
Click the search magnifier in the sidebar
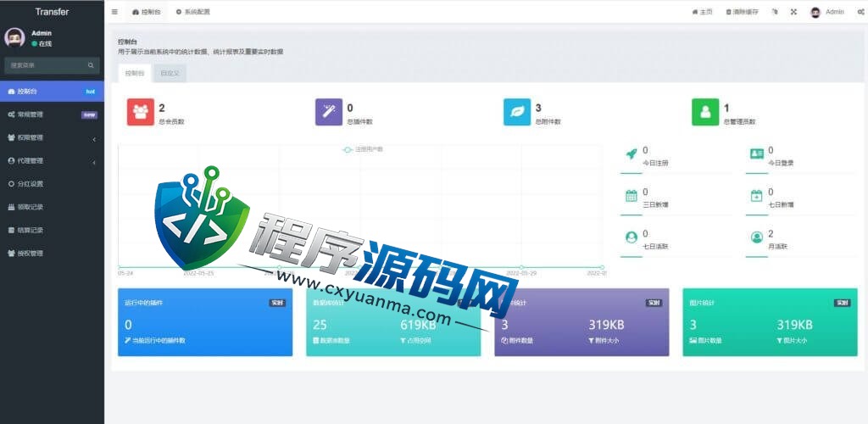[91, 65]
